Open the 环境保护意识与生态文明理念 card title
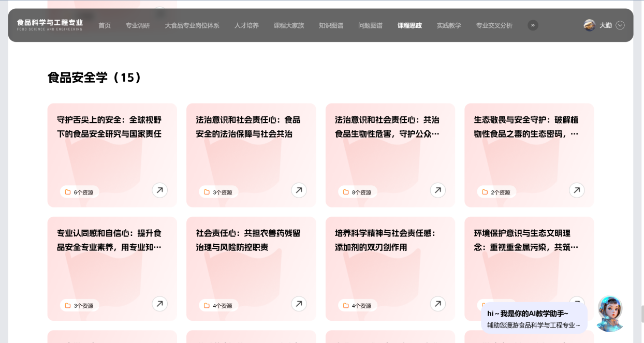 click(526, 240)
